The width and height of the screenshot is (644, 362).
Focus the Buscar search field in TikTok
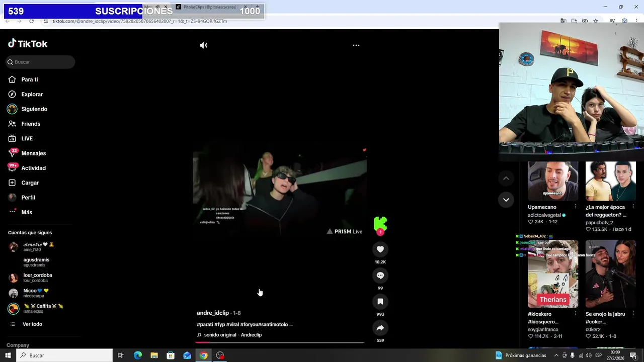pyautogui.click(x=40, y=62)
